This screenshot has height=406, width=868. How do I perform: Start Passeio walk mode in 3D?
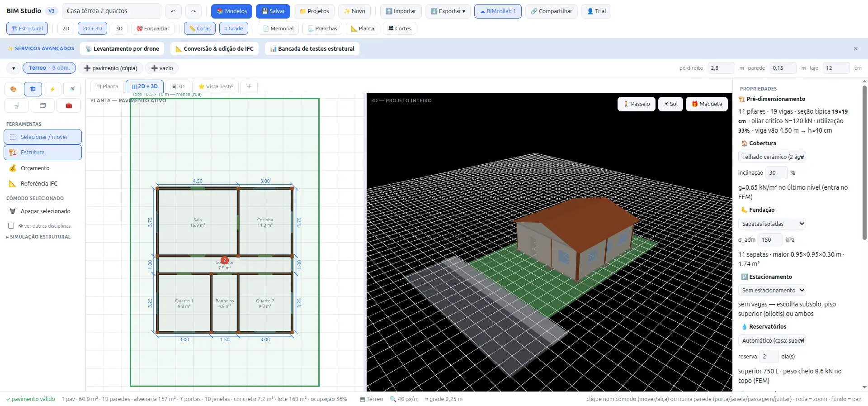click(637, 104)
